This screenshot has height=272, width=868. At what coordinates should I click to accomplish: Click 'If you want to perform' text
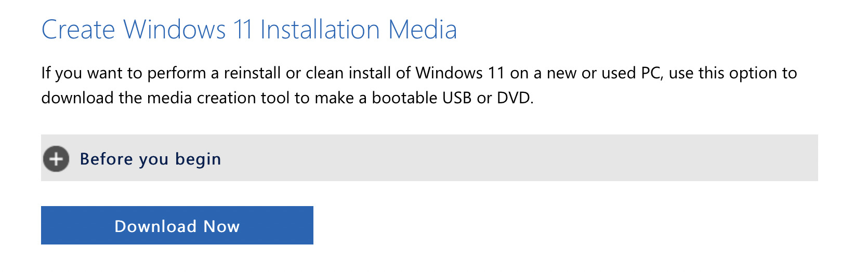tap(123, 73)
